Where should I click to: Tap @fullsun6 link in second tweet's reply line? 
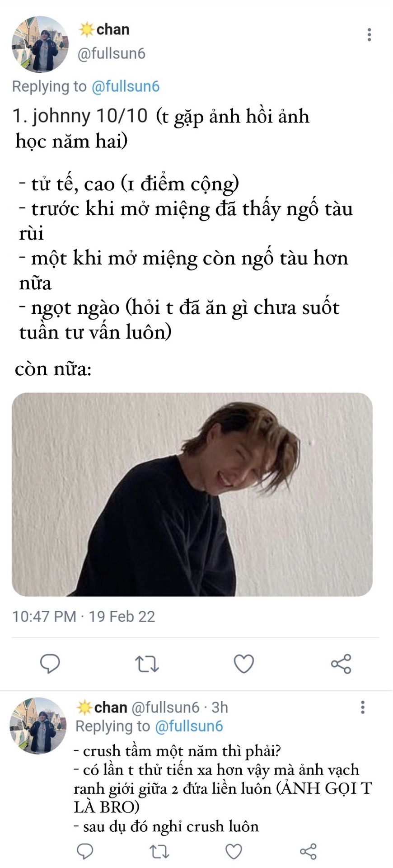[189, 726]
